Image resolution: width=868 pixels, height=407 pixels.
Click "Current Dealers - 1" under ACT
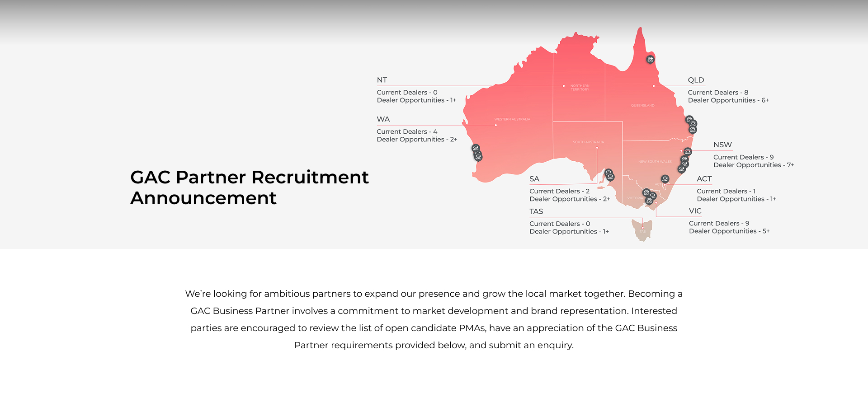[726, 192]
